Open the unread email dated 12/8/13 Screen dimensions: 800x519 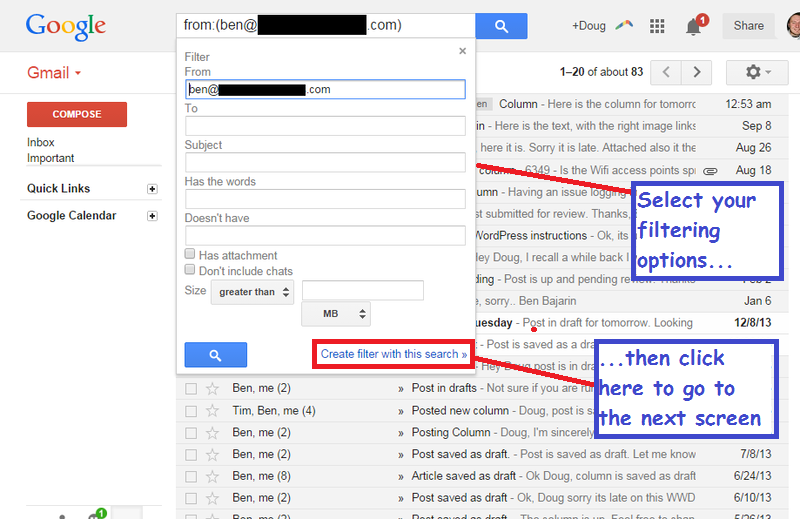(x=632, y=323)
